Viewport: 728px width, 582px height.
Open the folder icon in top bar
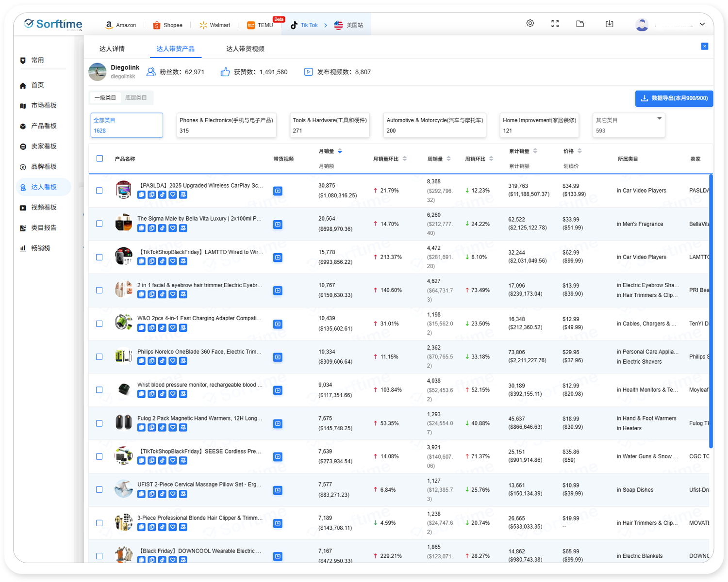pyautogui.click(x=580, y=24)
